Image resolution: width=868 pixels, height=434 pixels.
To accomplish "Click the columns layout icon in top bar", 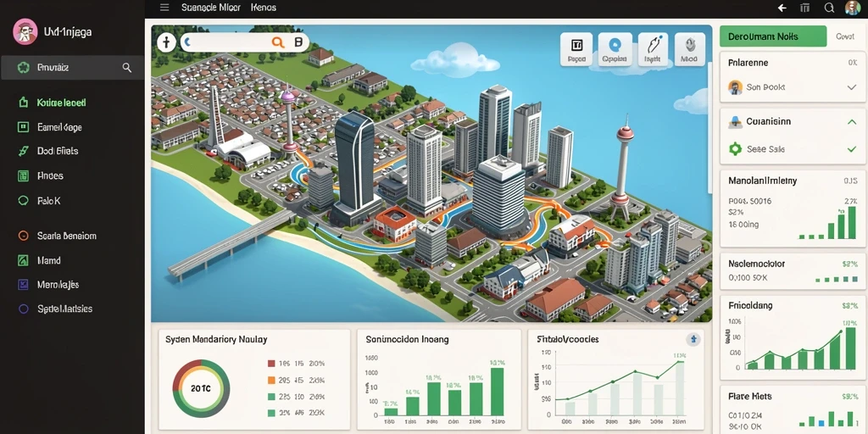I will point(805,8).
